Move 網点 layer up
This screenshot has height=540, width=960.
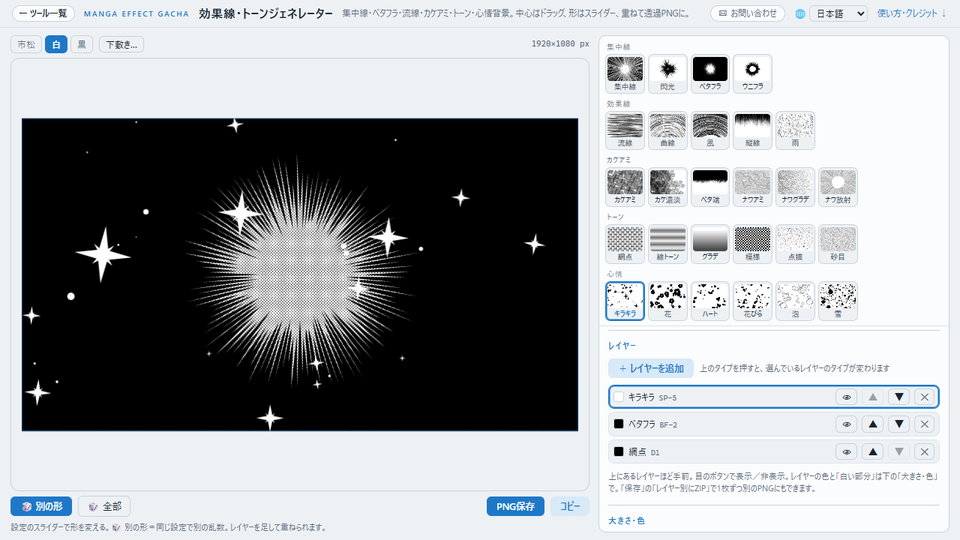click(x=873, y=452)
